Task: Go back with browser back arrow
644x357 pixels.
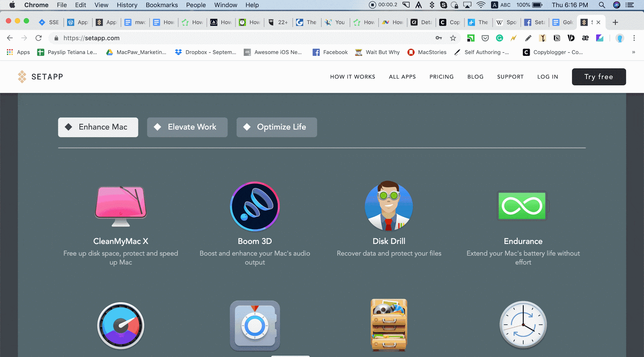Action: click(x=10, y=38)
